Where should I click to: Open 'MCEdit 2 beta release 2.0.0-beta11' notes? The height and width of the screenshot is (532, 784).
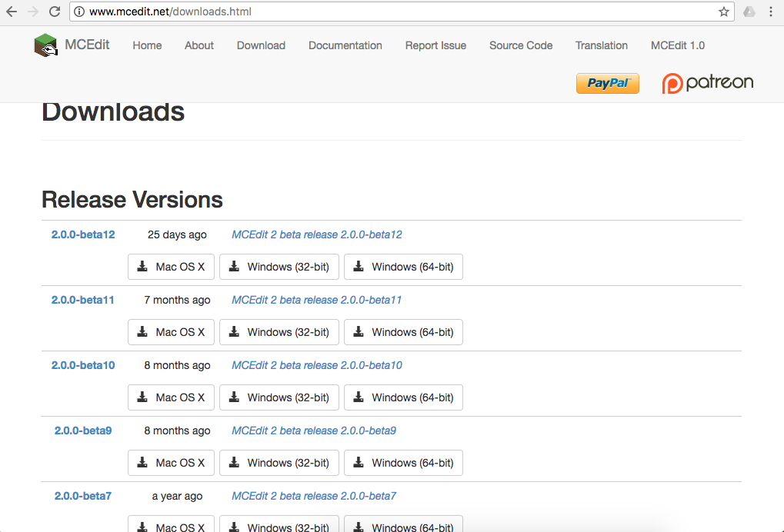click(x=316, y=301)
